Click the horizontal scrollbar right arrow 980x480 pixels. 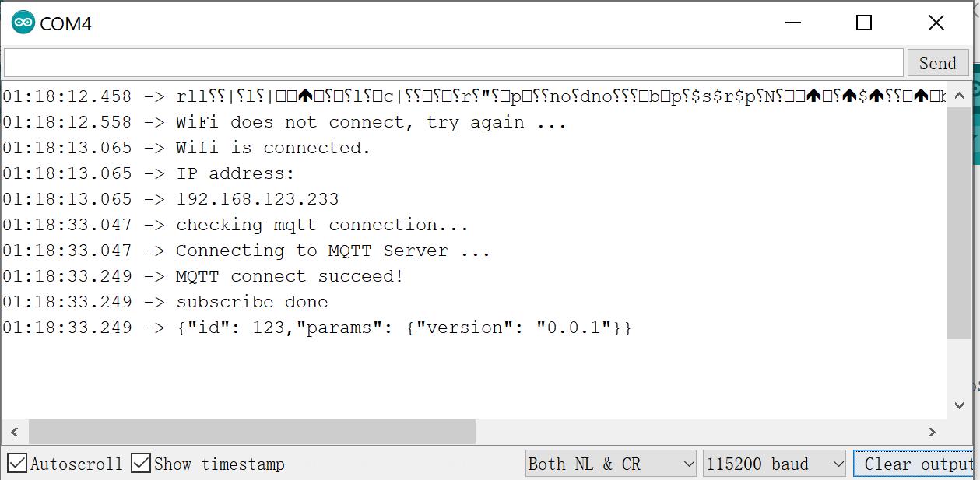pyautogui.click(x=932, y=432)
